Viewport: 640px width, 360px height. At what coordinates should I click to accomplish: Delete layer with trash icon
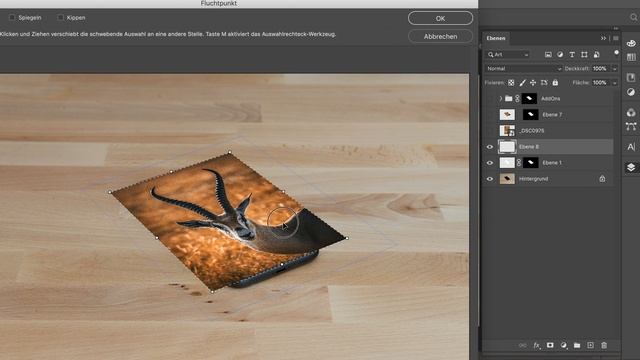[x=604, y=345]
